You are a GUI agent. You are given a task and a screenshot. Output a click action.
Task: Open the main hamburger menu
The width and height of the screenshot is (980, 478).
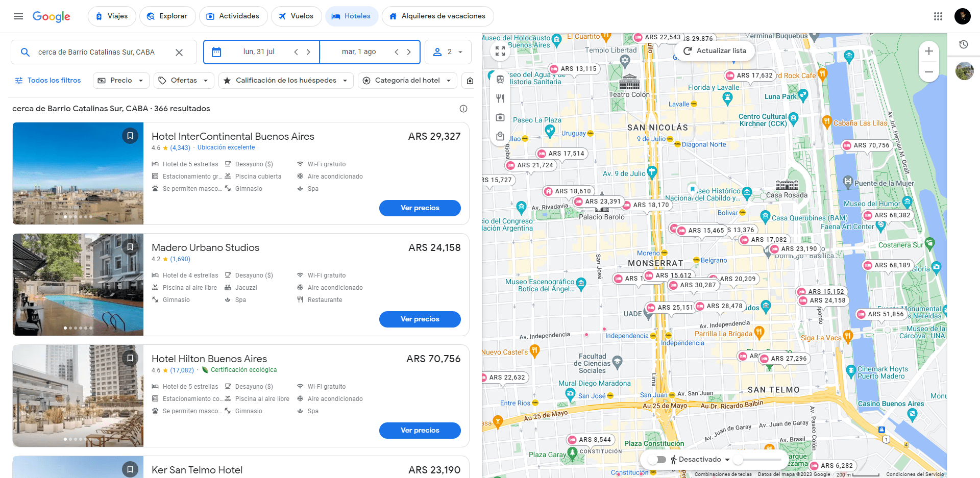(18, 16)
